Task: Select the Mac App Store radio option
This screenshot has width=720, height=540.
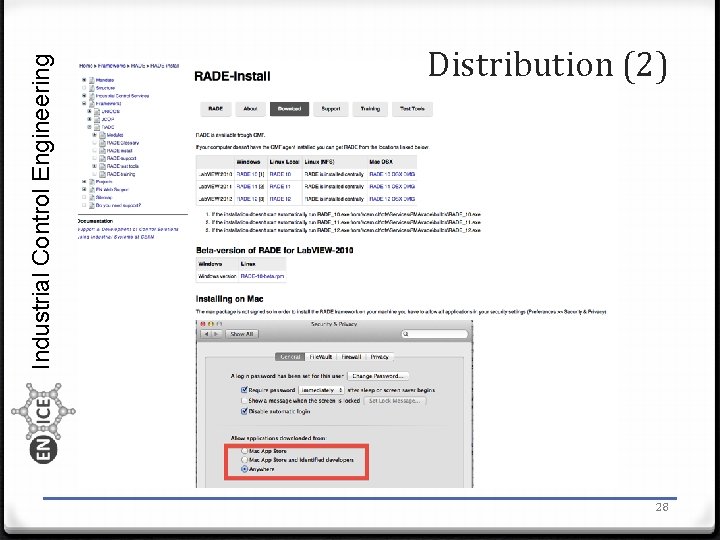Action: point(245,451)
